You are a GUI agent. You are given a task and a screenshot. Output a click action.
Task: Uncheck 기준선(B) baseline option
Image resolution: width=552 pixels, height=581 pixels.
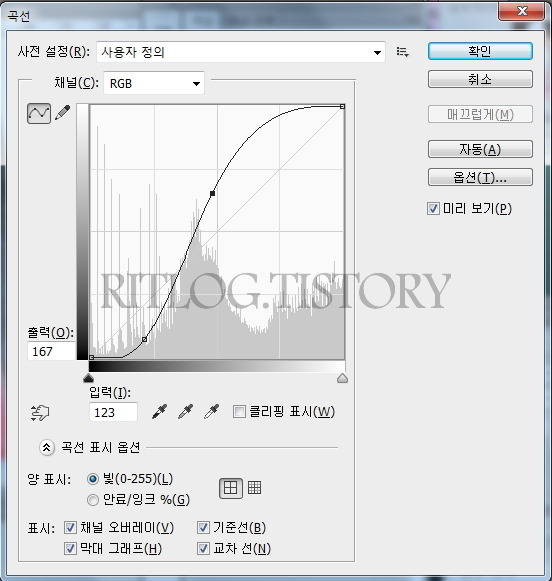pyautogui.click(x=203, y=528)
